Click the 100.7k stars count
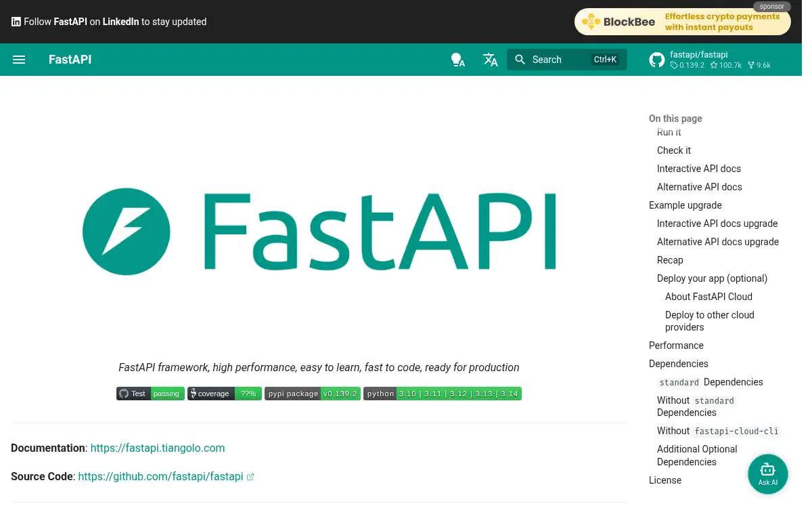Viewport: 812px width, 508px height. click(x=726, y=66)
